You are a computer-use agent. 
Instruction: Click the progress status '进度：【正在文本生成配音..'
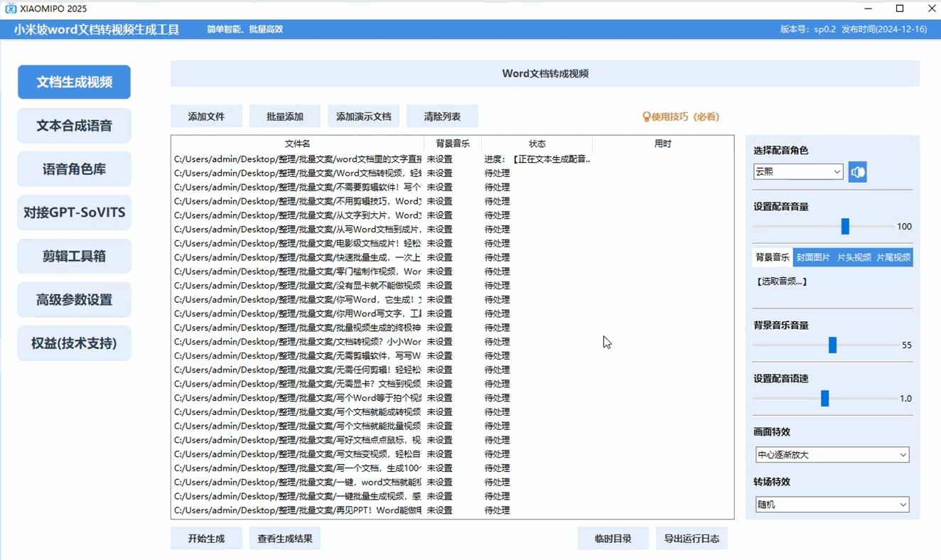(x=537, y=159)
